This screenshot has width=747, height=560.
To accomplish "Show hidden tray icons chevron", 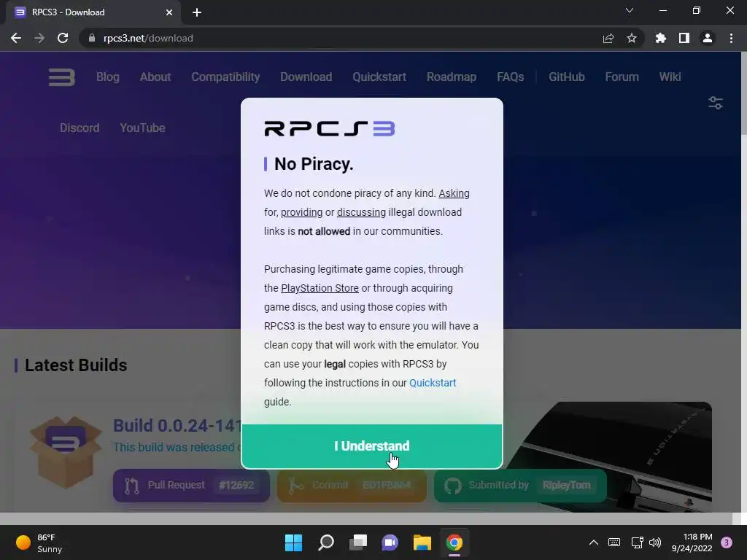I will tap(594, 542).
